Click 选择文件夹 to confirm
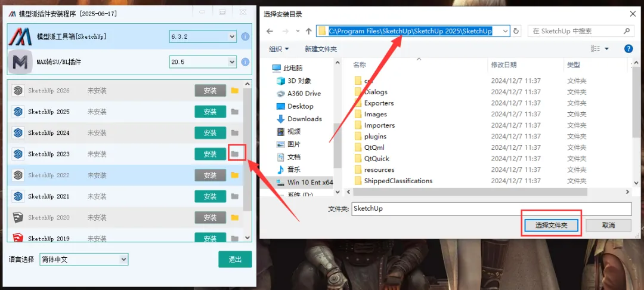This screenshot has width=644, height=290. tap(551, 226)
